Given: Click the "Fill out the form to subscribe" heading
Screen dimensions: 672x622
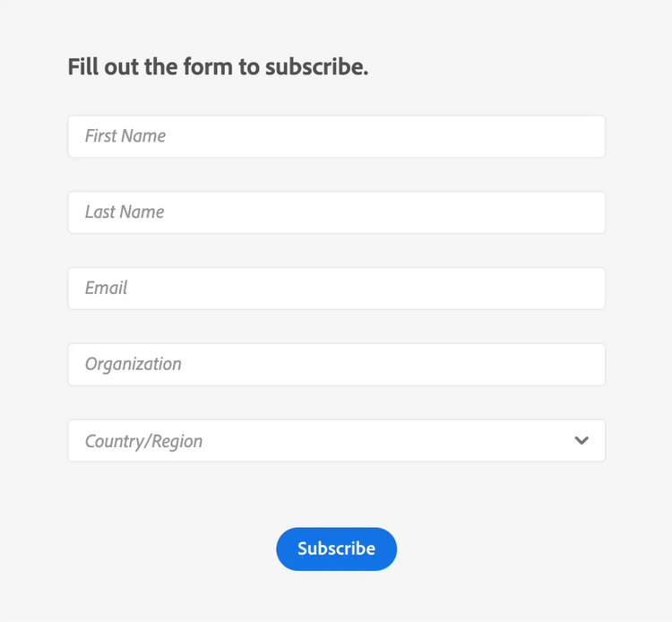Looking at the screenshot, I should (x=218, y=67).
